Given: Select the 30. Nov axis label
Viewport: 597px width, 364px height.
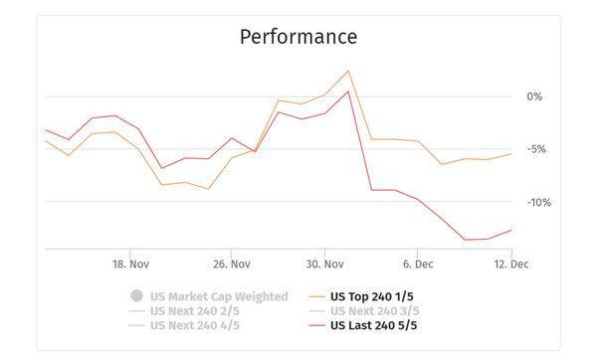Looking at the screenshot, I should 324,264.
